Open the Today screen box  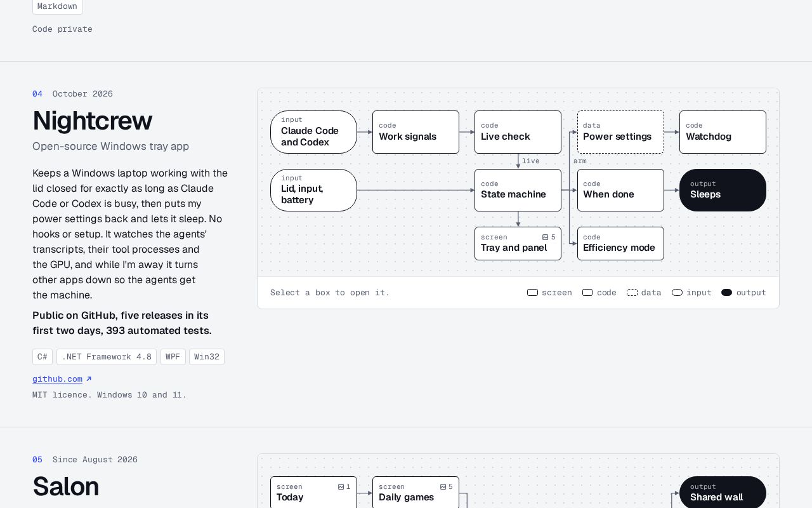[313, 492]
